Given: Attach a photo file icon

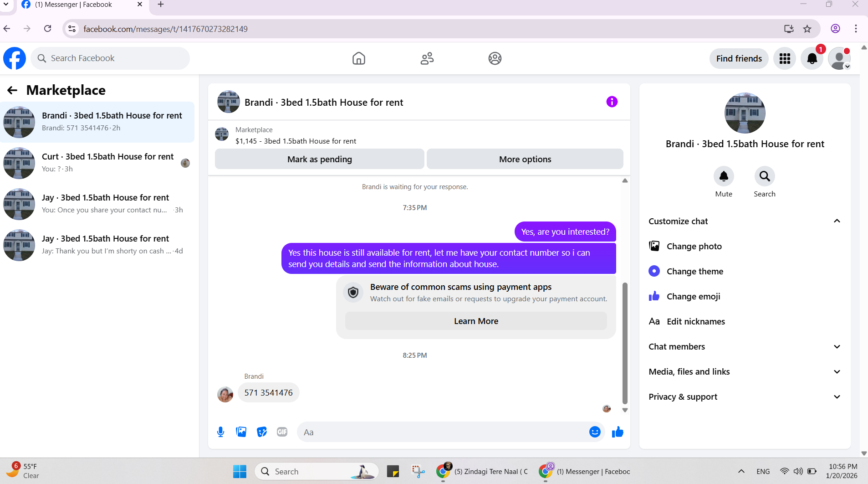Looking at the screenshot, I should [241, 432].
